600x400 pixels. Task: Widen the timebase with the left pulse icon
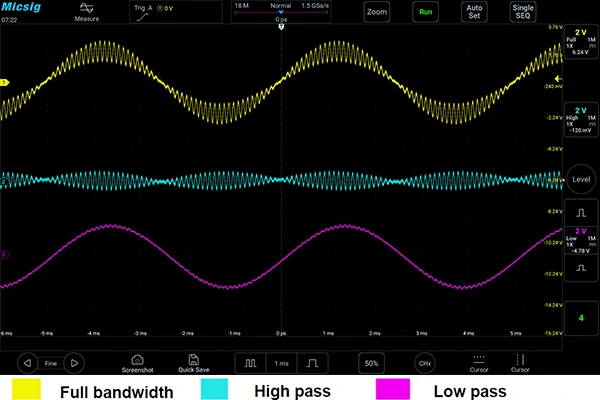click(x=251, y=362)
